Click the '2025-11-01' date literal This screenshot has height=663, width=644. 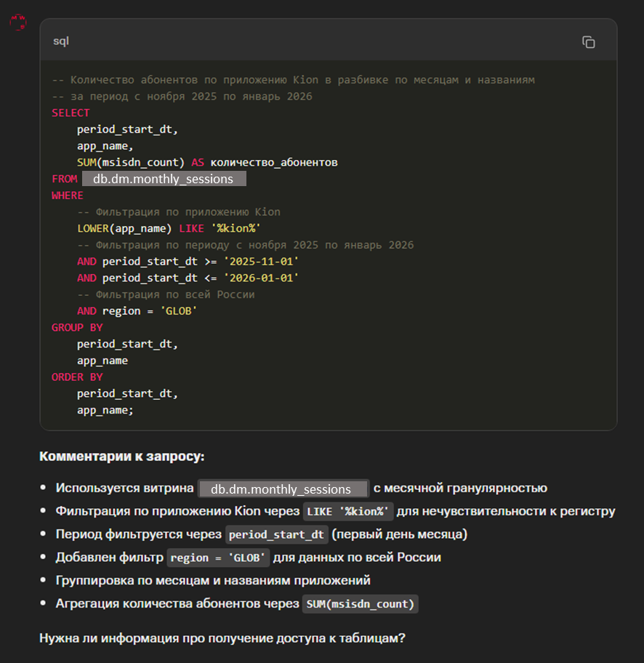click(x=261, y=261)
